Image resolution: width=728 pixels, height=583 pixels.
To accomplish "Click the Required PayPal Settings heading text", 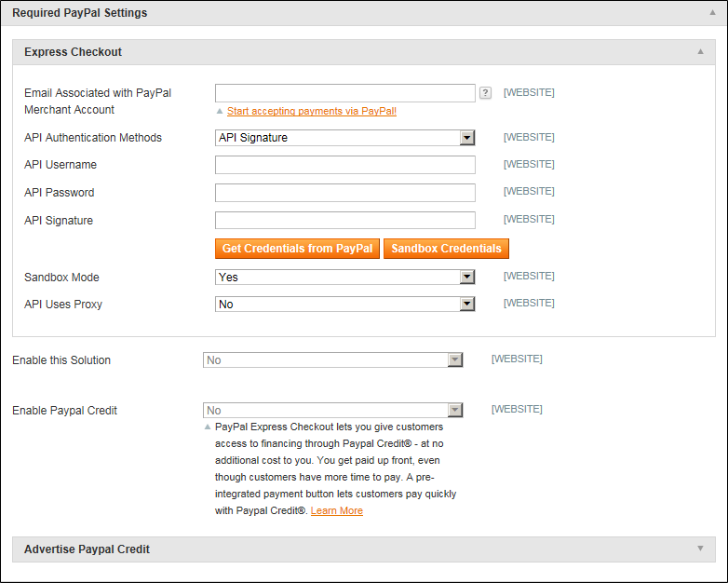I will [x=80, y=12].
